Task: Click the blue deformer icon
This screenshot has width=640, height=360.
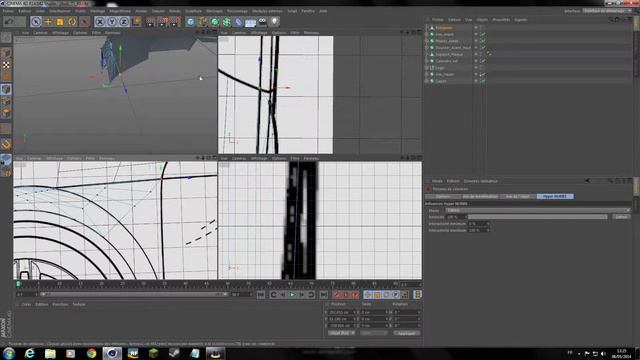Action: pyautogui.click(x=238, y=21)
